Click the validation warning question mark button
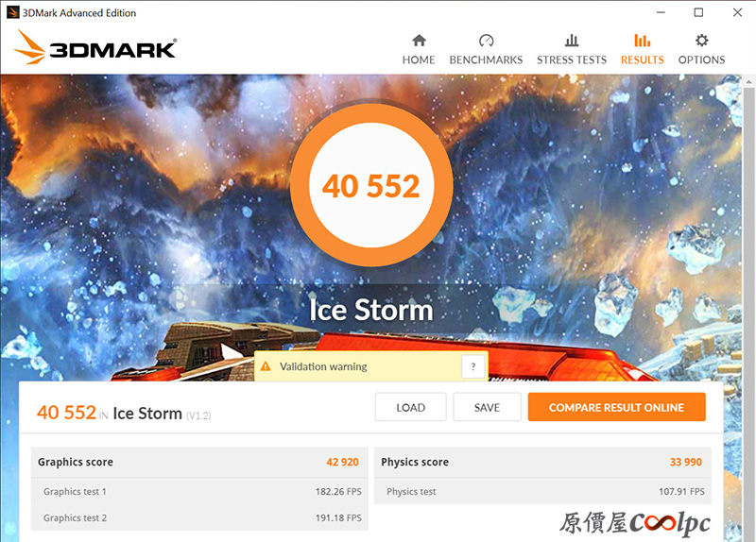 473,366
